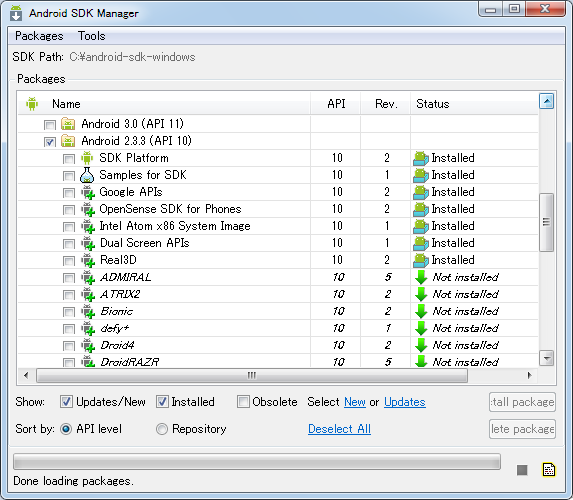
Task: Check the ADMIRAL package checkbox
Action: [69, 278]
